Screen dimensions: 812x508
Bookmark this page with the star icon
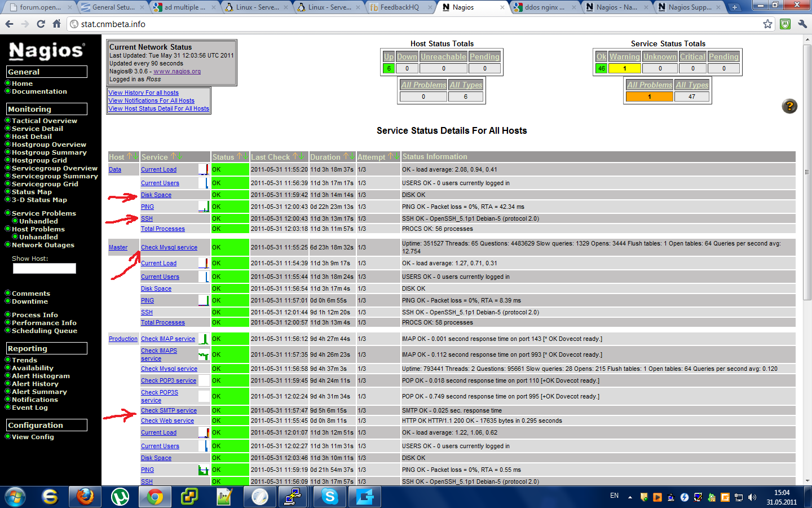click(767, 24)
